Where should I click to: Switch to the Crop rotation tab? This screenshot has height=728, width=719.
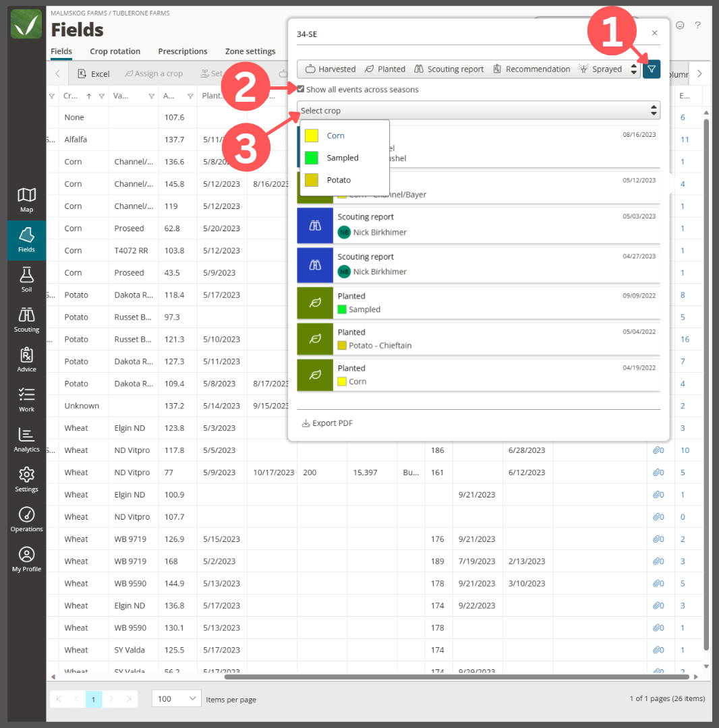tap(115, 51)
